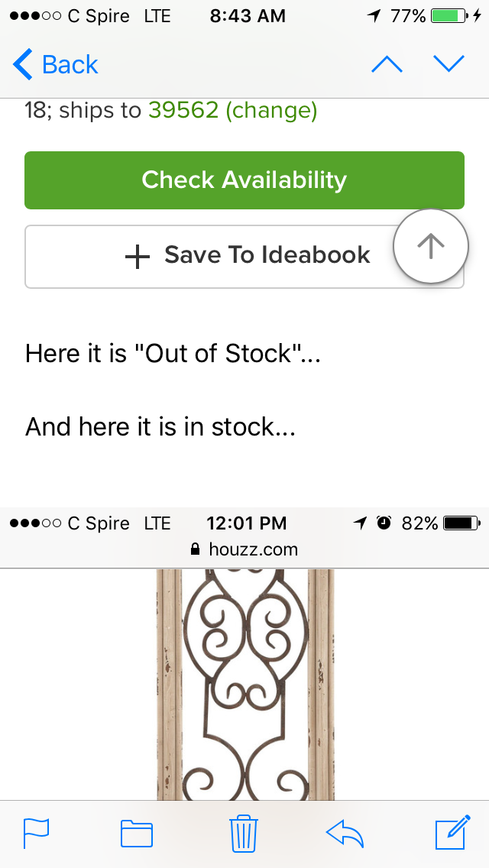This screenshot has width=489, height=868.
Task: Tap the alarm clock icon near 82%
Action: 384,523
